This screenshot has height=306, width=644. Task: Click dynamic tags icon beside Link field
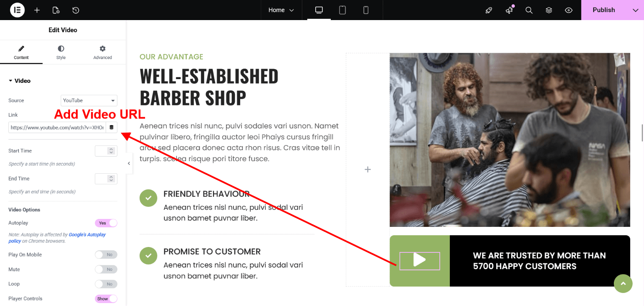(x=112, y=127)
